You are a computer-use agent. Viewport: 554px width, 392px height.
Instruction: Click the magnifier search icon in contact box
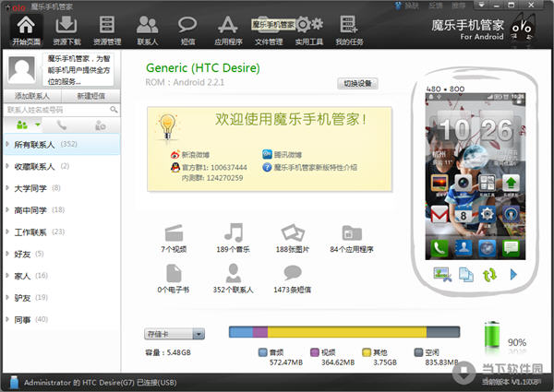coord(114,110)
